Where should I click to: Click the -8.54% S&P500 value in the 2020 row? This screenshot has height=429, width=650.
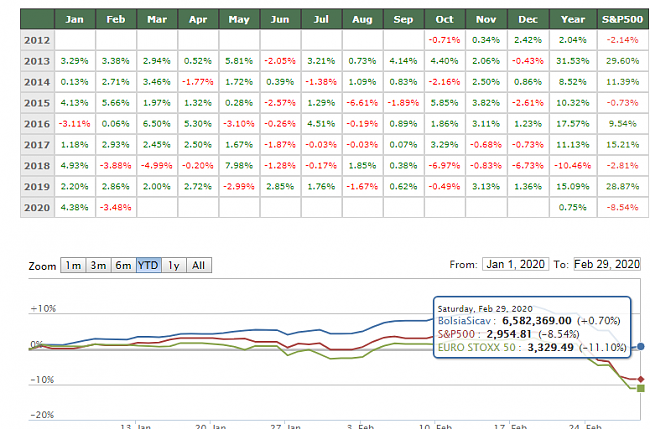click(623, 208)
